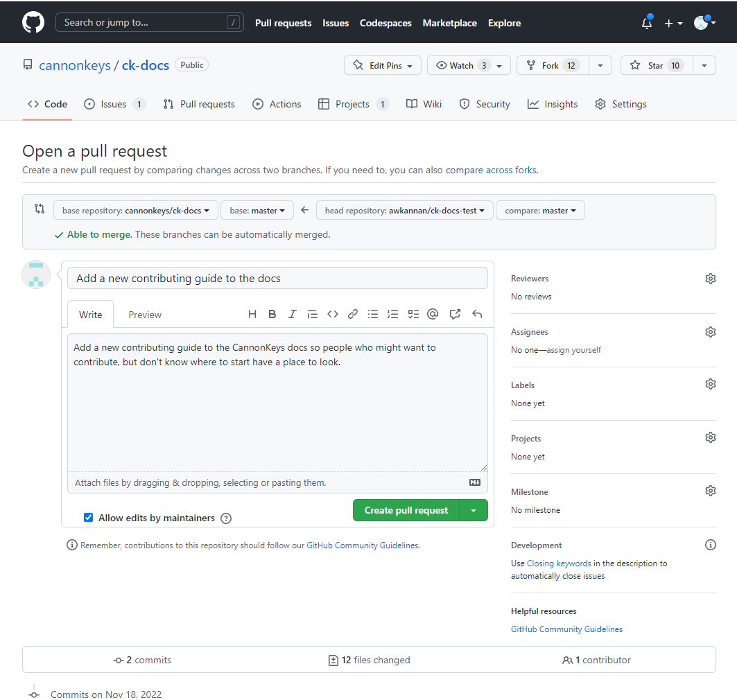This screenshot has height=700, width=737.
Task: Open notifications bell icon
Action: coord(647,23)
